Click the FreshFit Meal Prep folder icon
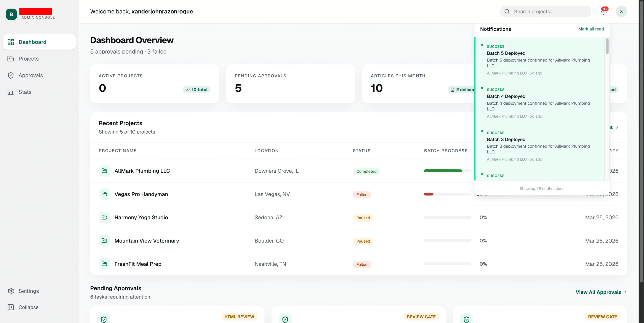Image resolution: width=644 pixels, height=323 pixels. [104, 264]
